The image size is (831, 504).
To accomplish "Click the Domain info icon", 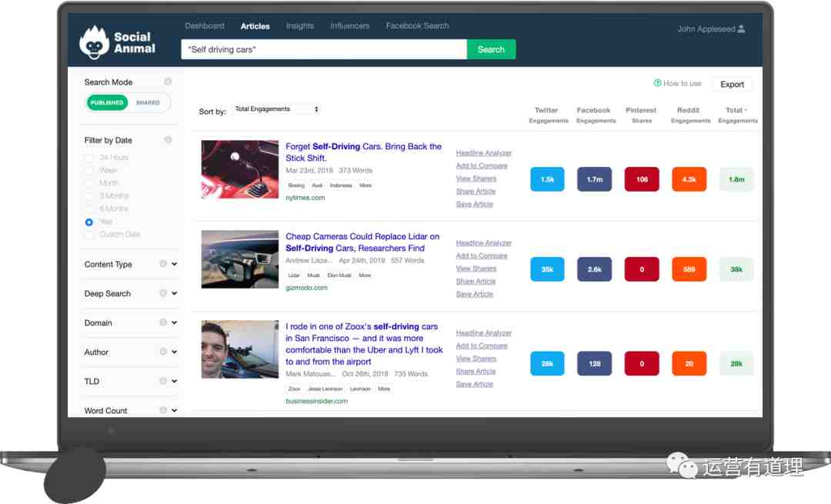I will point(163,322).
